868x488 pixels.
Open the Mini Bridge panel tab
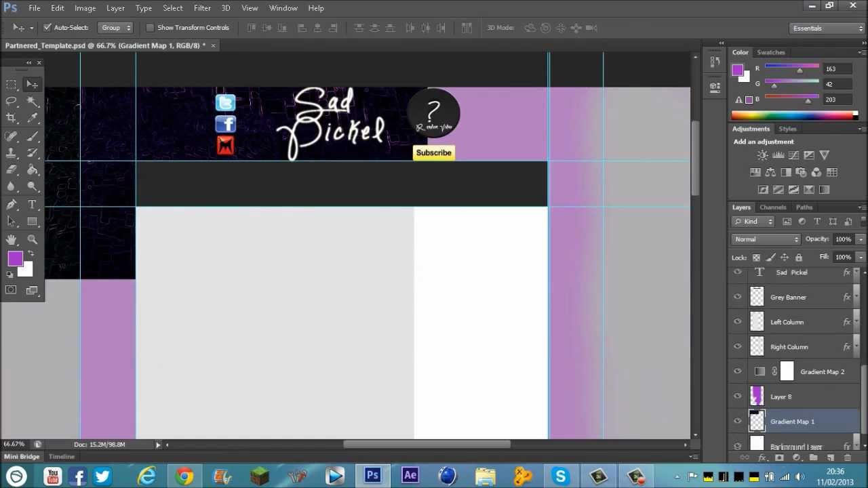point(22,457)
